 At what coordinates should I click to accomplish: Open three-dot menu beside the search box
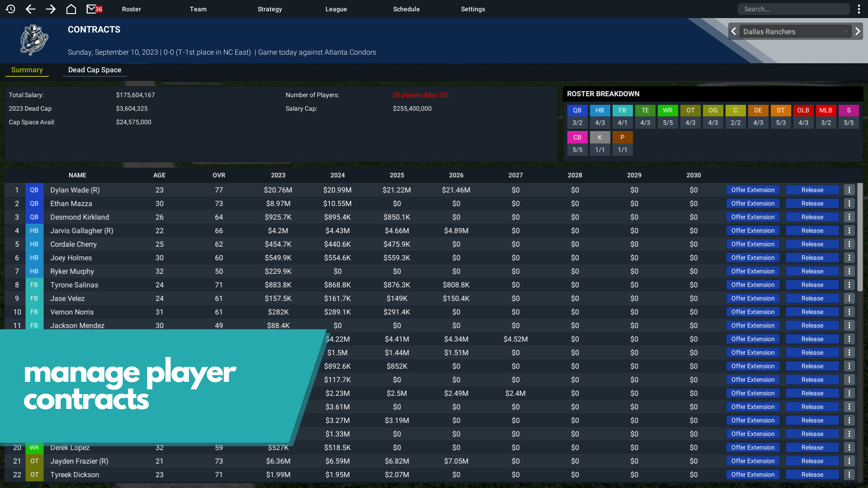coord(859,9)
